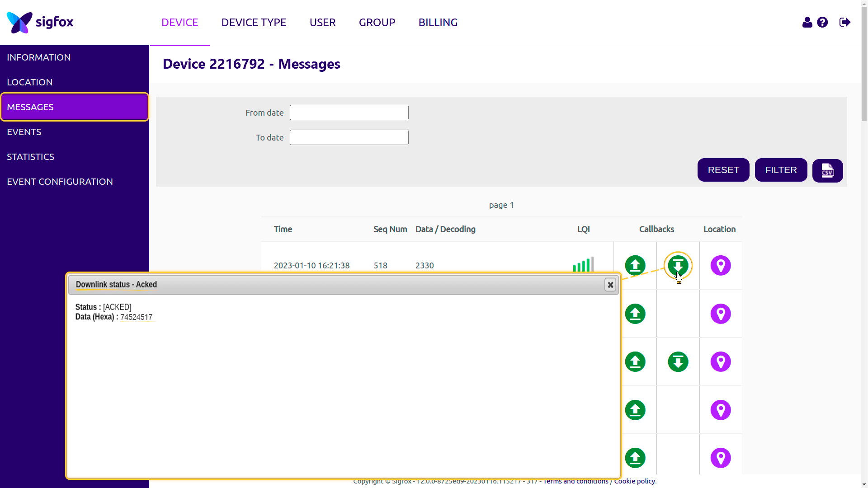868x488 pixels.
Task: Close the Downlink status popup
Action: point(610,285)
